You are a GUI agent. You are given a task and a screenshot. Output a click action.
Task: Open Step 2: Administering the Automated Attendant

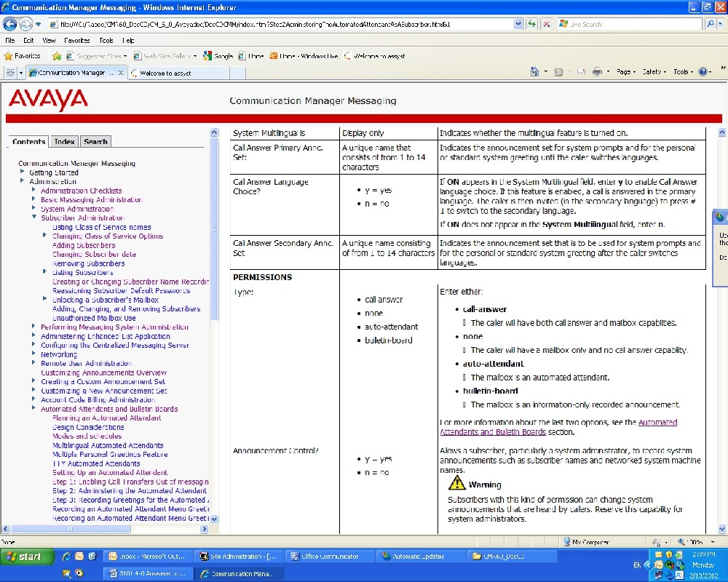click(x=130, y=490)
